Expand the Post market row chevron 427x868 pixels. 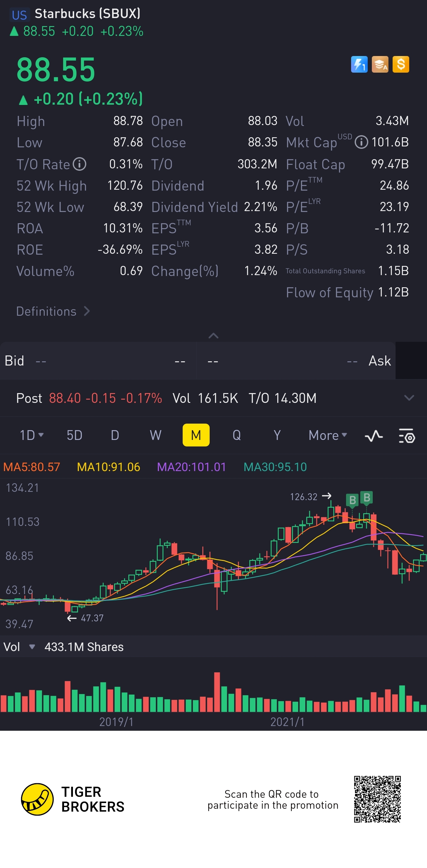coord(409,398)
